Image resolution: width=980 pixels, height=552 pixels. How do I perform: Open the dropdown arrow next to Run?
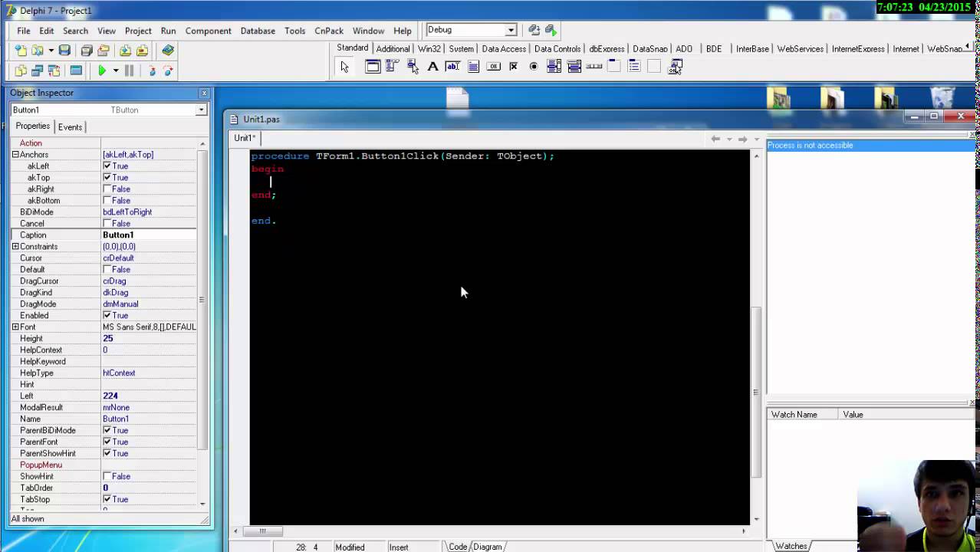116,71
